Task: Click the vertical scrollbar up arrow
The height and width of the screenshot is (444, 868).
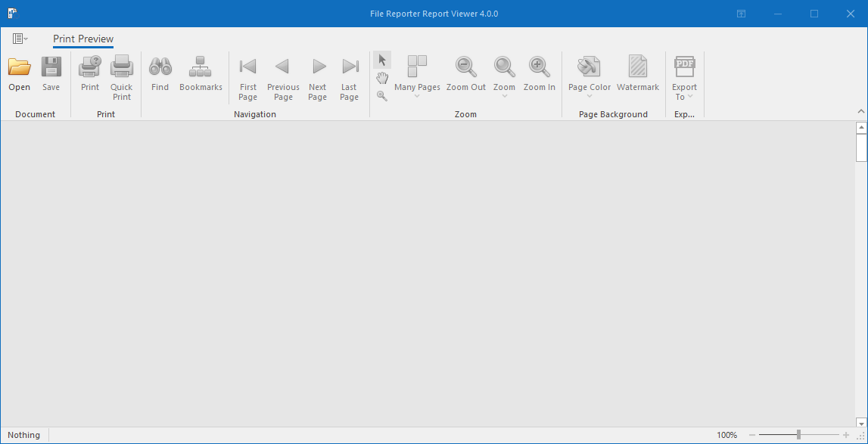Action: 861,128
